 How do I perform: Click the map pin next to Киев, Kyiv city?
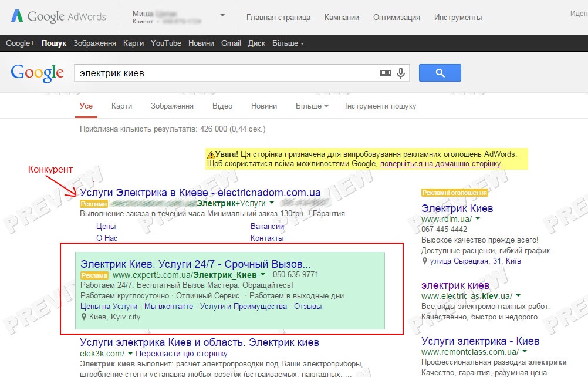[x=84, y=317]
